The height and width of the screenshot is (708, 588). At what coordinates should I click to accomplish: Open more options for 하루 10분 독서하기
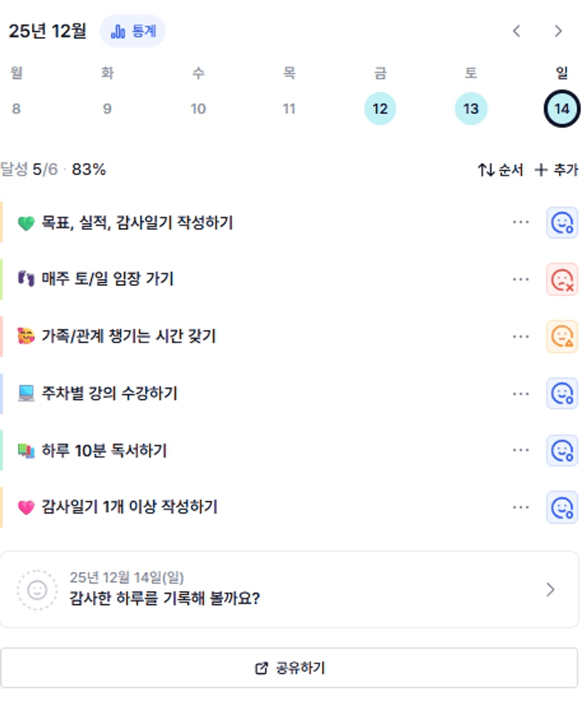[x=520, y=450]
